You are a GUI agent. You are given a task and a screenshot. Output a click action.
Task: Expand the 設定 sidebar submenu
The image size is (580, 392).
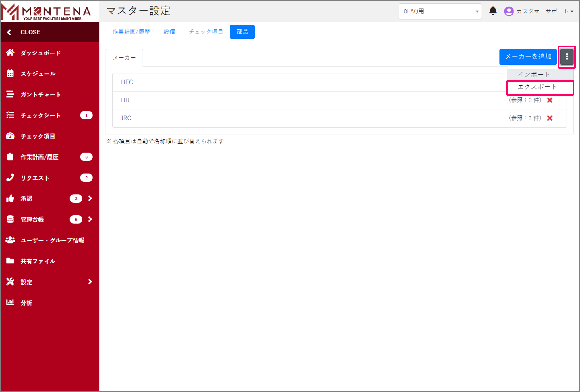(x=90, y=282)
